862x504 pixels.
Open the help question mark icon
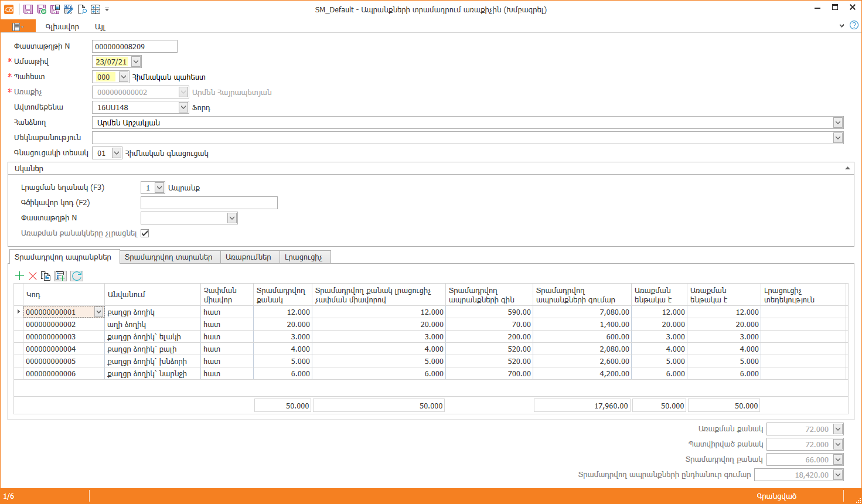click(854, 25)
